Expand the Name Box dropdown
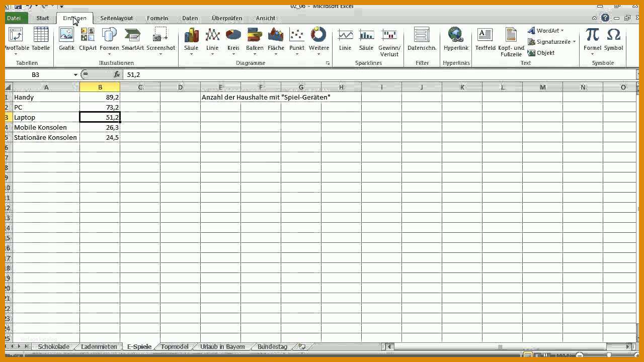 [x=75, y=74]
